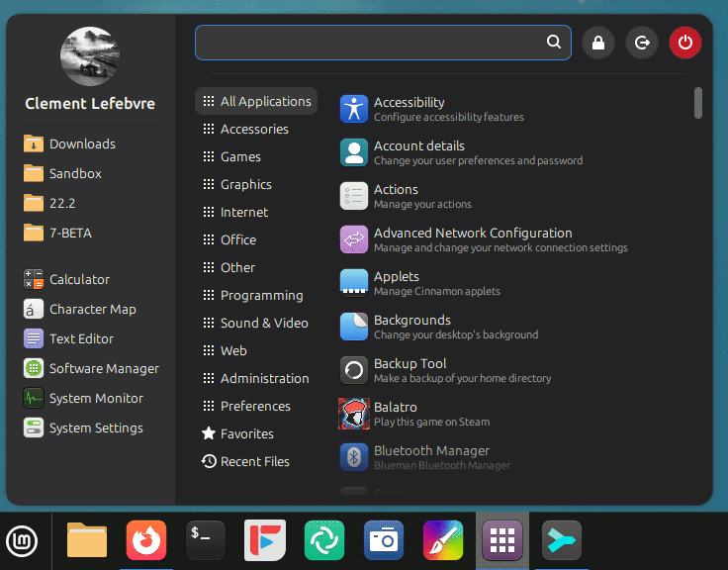Click the red power button
Viewport: 728px width, 570px height.
685,43
